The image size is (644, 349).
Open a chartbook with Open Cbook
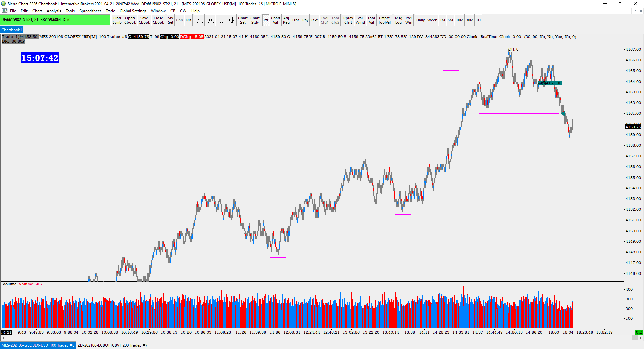130,20
